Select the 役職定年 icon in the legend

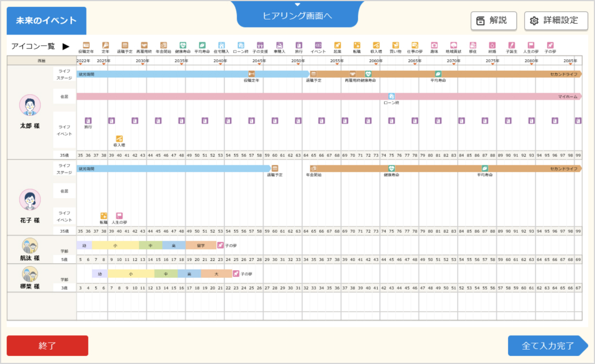(x=86, y=45)
